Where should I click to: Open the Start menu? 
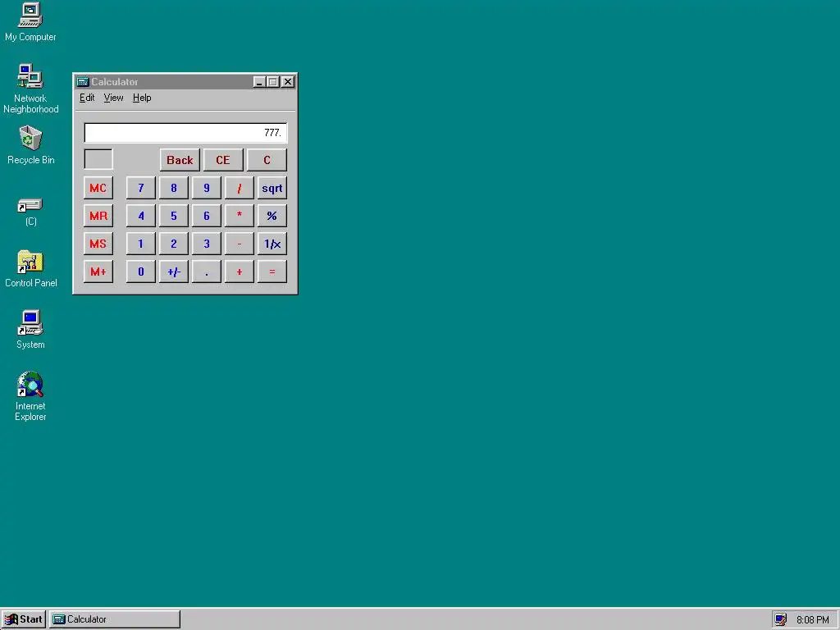(x=24, y=619)
